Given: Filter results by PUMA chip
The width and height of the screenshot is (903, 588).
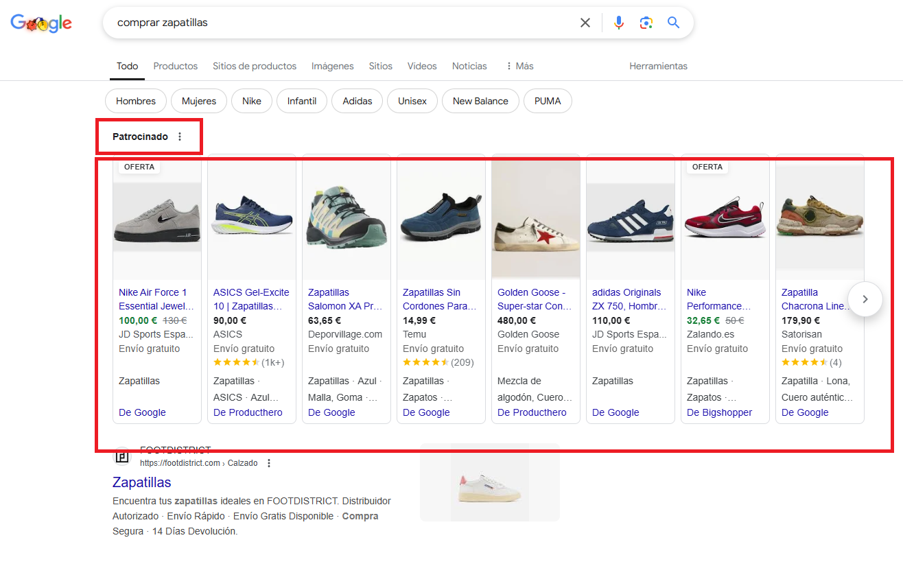Looking at the screenshot, I should (548, 101).
